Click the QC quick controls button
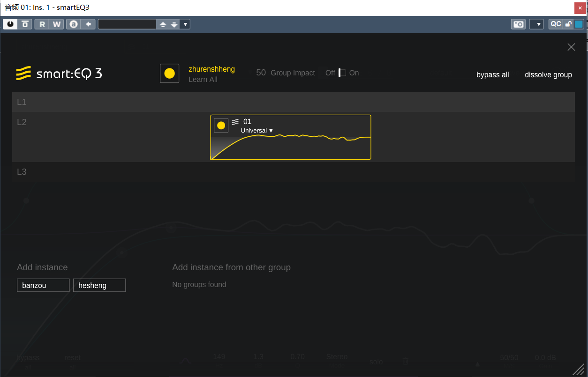The height and width of the screenshot is (377, 588). tap(556, 24)
